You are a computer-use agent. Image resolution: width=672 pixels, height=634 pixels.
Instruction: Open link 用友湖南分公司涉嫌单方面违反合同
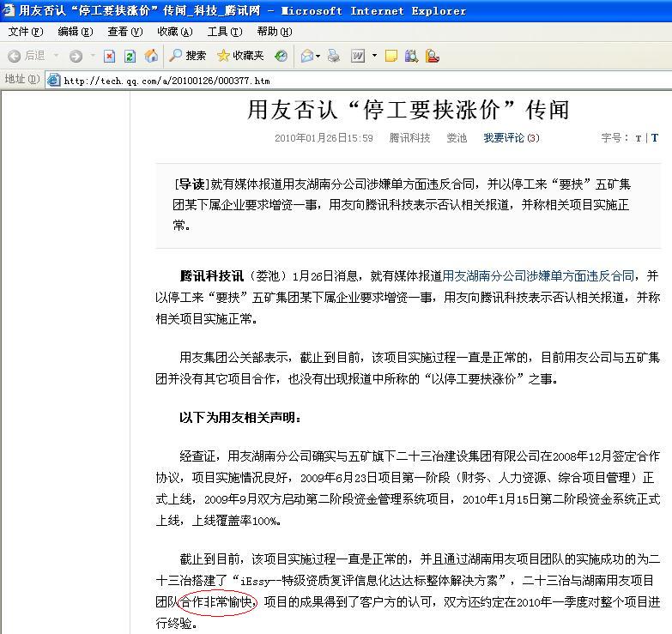pyautogui.click(x=538, y=276)
